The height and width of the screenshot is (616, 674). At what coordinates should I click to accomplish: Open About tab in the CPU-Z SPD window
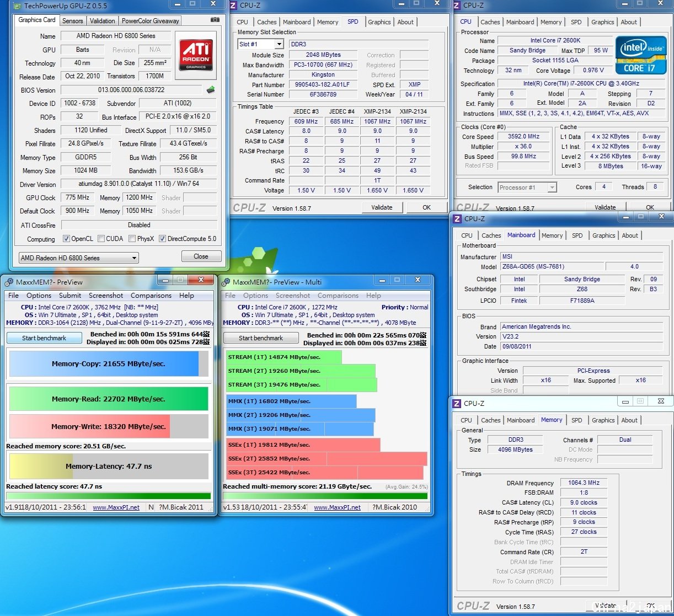point(405,22)
